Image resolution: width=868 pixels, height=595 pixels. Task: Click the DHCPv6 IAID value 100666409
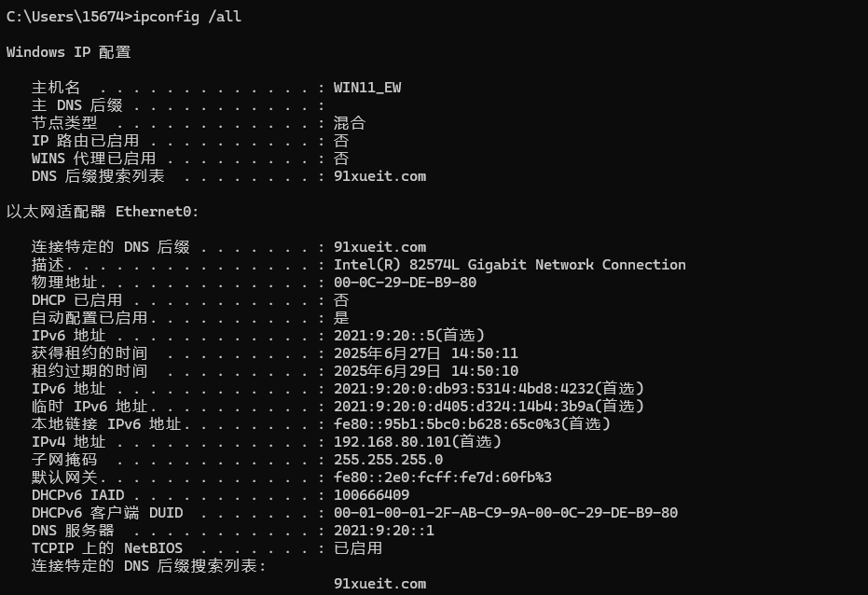pos(371,495)
